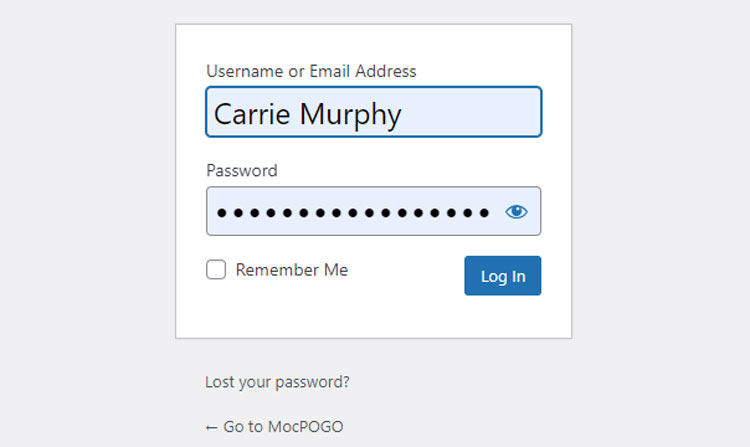Click the masked password dots

353,212
